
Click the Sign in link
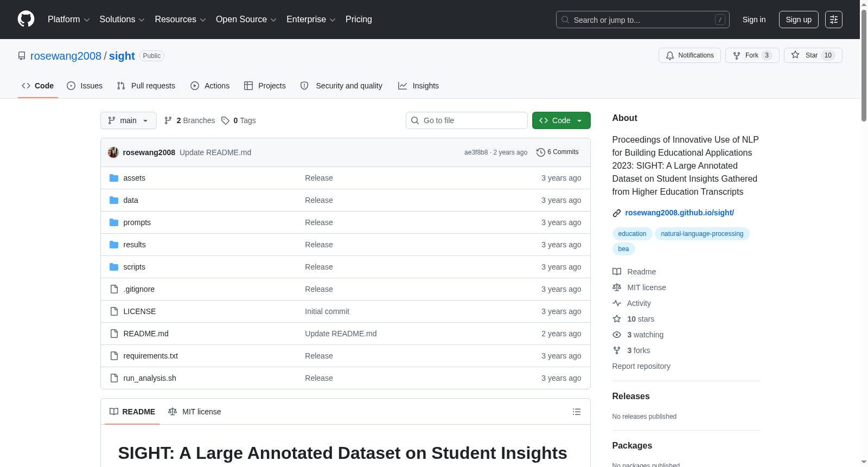pos(754,20)
